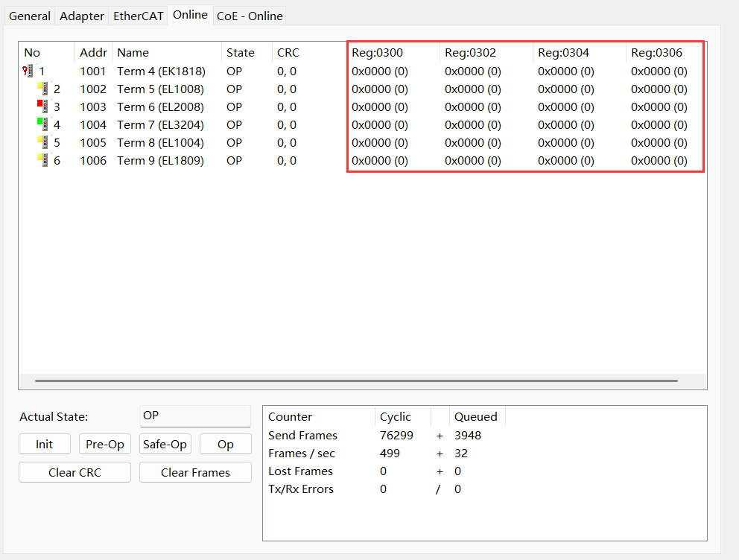This screenshot has height=560, width=739.
Task: Select the Term 5 (EL1008) row
Action: (x=363, y=89)
